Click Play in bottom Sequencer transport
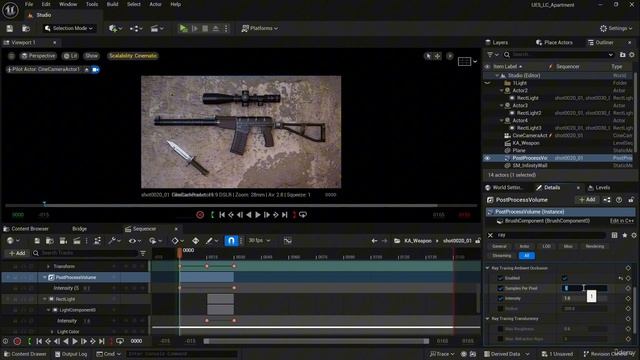This screenshot has width=640, height=360. tap(75, 341)
